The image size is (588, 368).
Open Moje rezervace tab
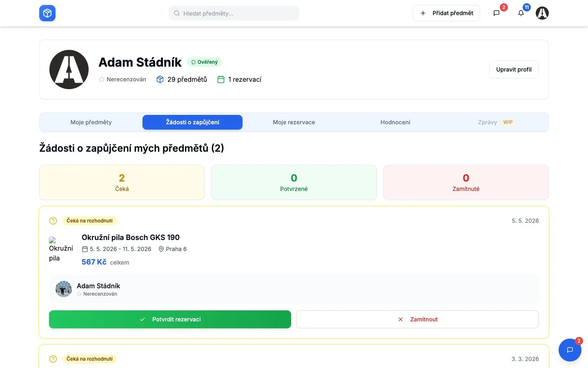click(x=294, y=122)
